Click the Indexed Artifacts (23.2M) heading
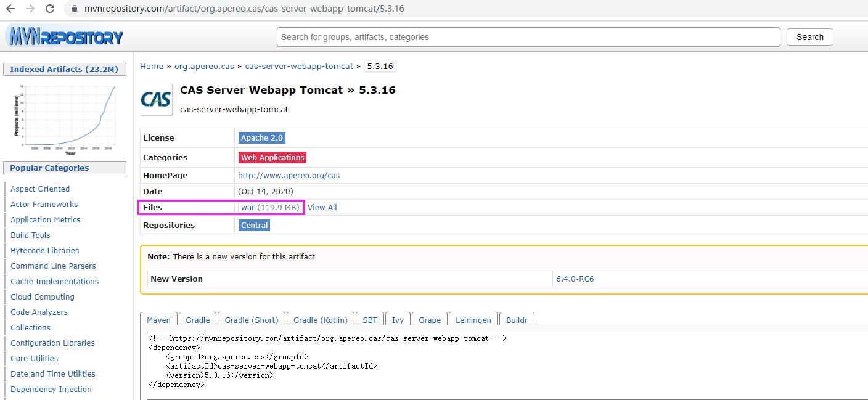868x400 pixels. [x=64, y=70]
